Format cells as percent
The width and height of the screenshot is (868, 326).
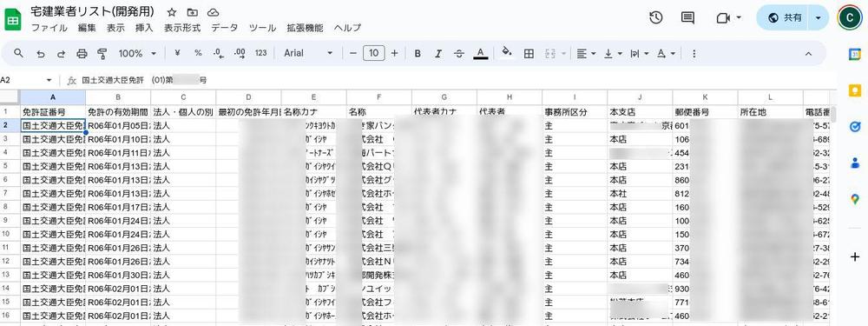pos(198,53)
